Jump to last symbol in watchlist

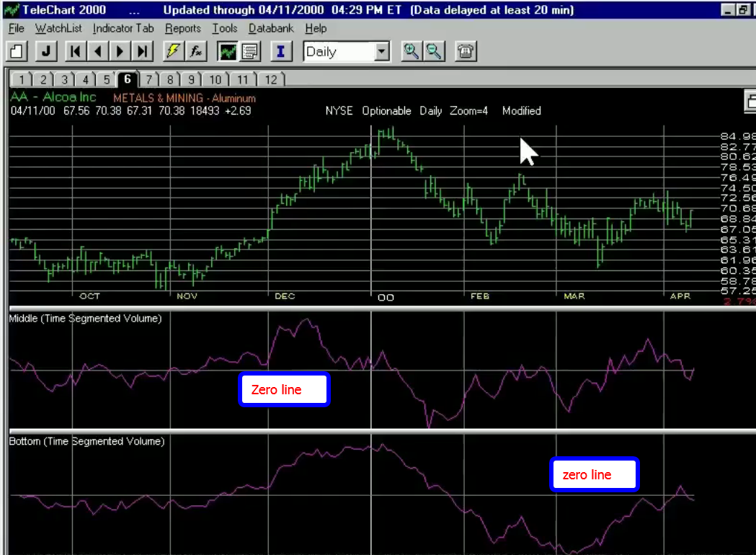pyautogui.click(x=142, y=51)
